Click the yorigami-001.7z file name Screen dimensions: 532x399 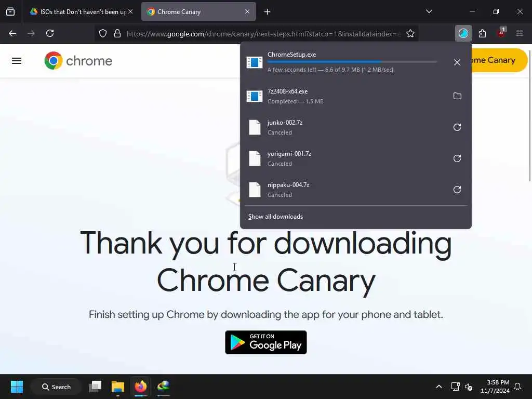[x=289, y=154]
